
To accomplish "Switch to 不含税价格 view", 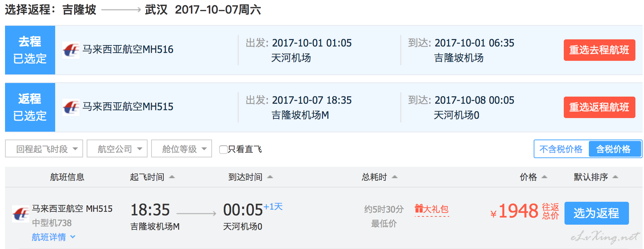I will click(x=561, y=149).
